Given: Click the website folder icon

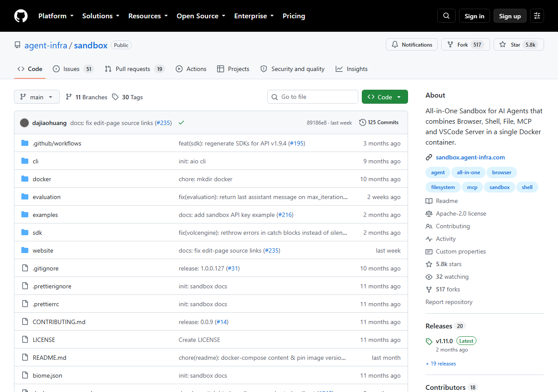Looking at the screenshot, I should (25, 250).
